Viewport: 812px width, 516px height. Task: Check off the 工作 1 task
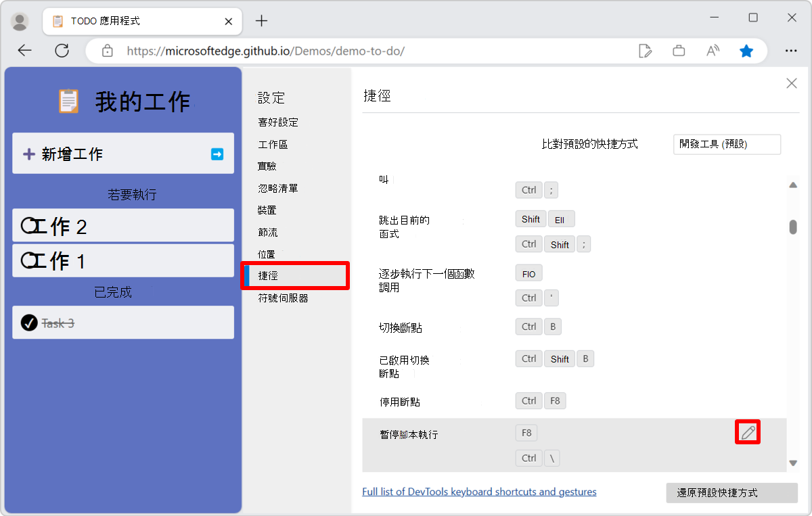click(27, 260)
